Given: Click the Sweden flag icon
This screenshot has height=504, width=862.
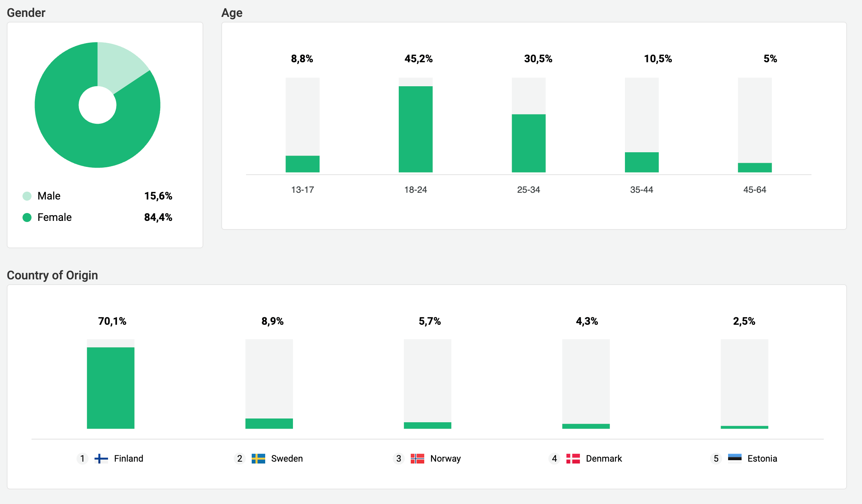Looking at the screenshot, I should point(258,459).
